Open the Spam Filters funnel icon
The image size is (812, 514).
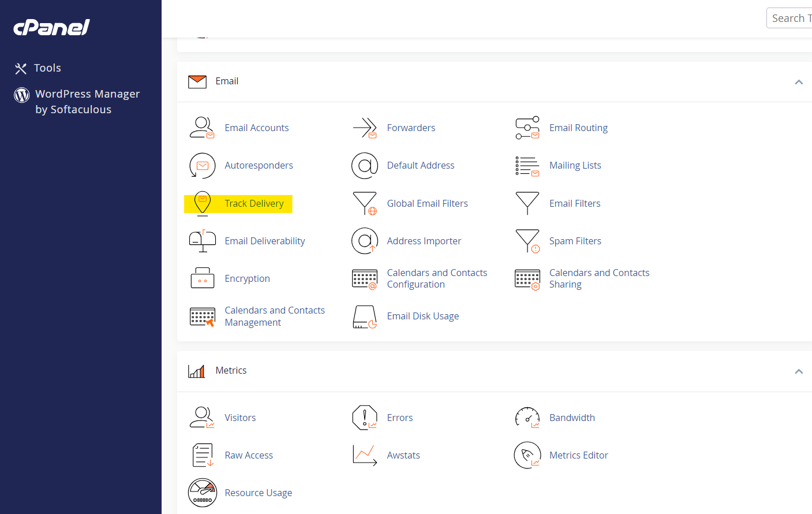(527, 241)
